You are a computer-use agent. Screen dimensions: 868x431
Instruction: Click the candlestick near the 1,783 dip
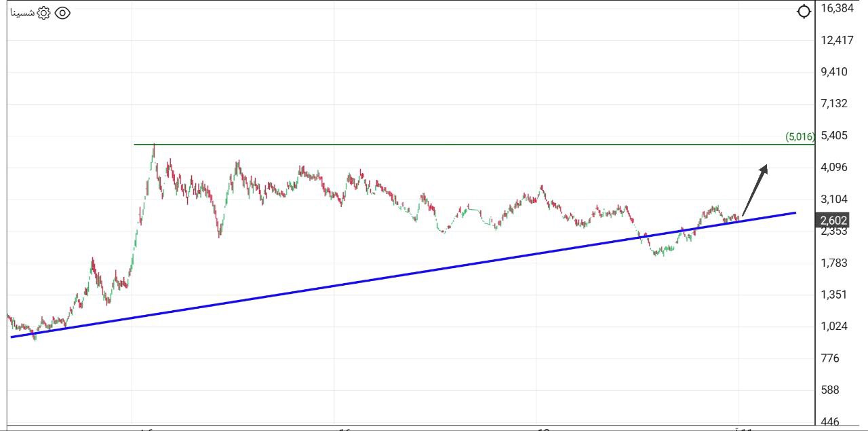tap(656, 252)
